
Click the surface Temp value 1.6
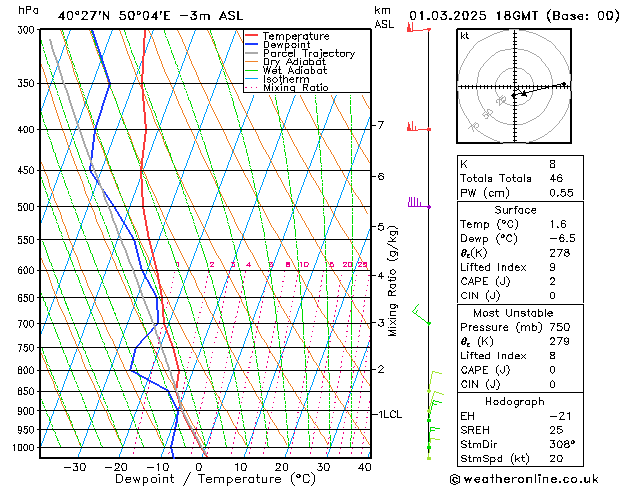pos(558,224)
